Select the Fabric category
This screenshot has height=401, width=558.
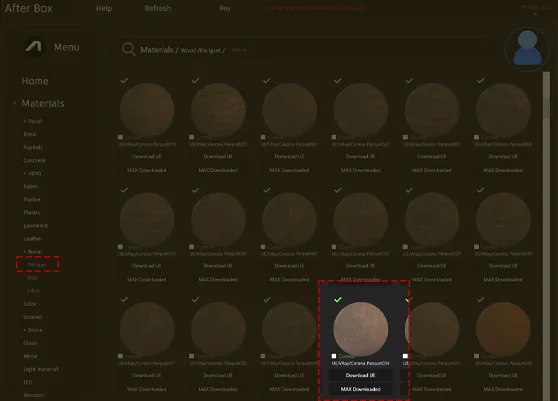click(x=31, y=186)
